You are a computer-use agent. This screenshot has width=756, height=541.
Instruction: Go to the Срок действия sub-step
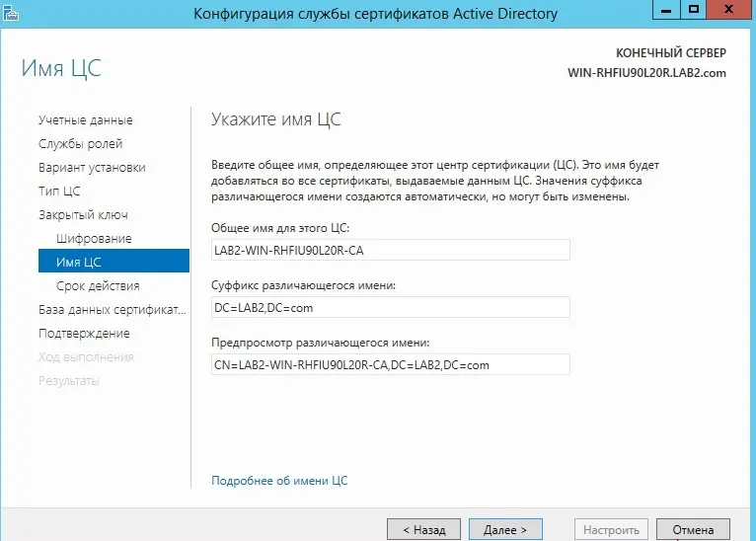click(x=98, y=286)
